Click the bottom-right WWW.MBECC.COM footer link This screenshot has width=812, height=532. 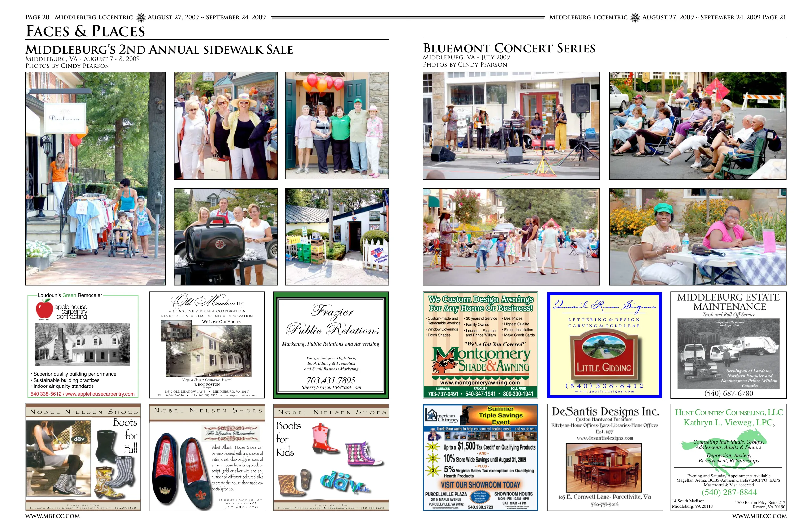click(x=759, y=516)
